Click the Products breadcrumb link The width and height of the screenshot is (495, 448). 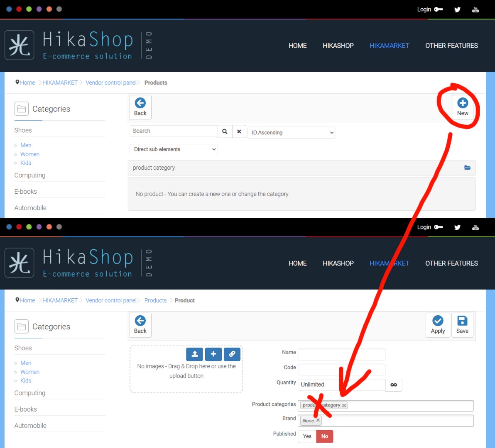(x=155, y=300)
